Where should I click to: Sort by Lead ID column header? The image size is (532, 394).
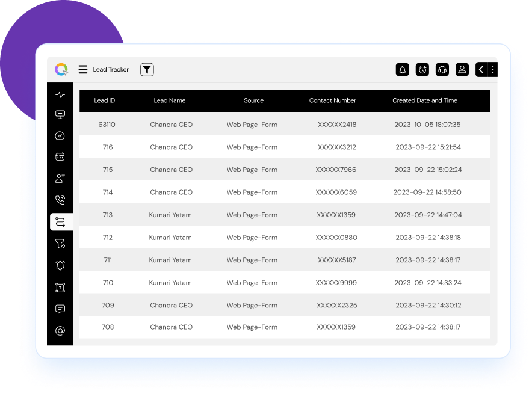105,100
